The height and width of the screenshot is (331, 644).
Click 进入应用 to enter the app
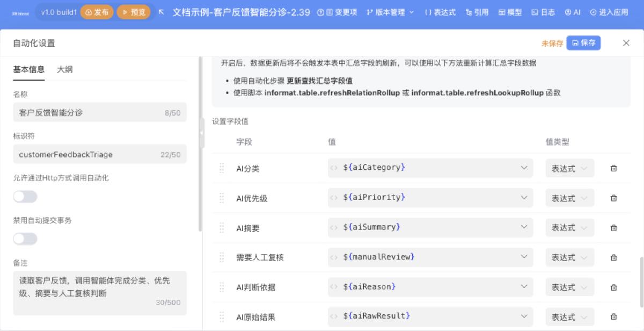(x=609, y=12)
